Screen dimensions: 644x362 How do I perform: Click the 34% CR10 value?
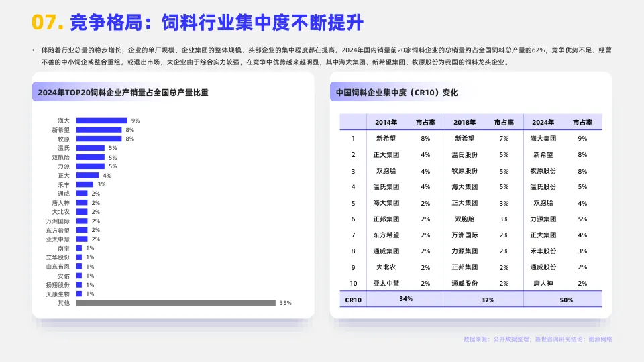click(406, 299)
